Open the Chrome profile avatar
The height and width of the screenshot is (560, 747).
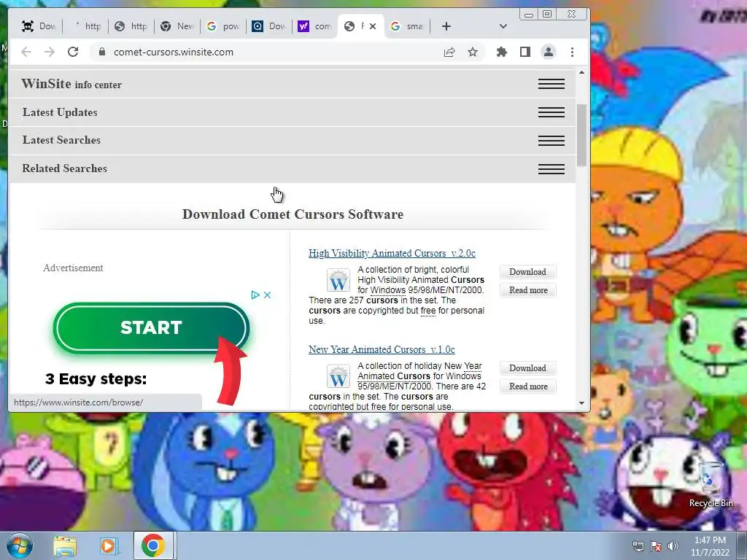point(549,52)
